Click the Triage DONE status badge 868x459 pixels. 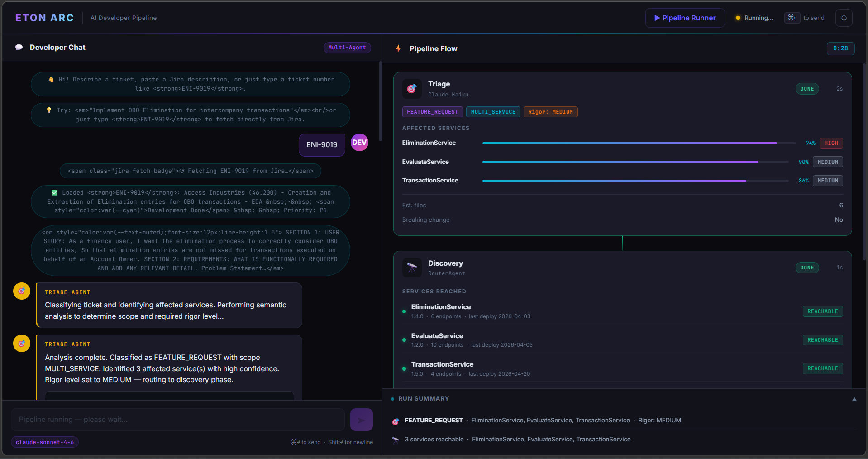tap(807, 89)
